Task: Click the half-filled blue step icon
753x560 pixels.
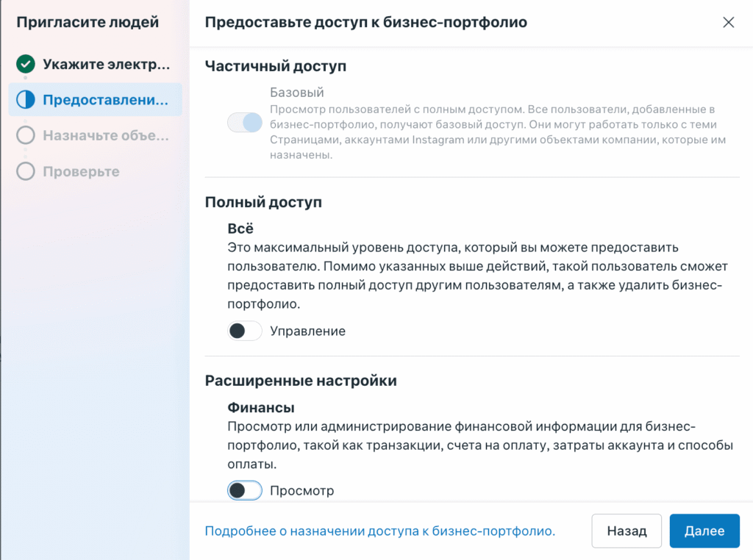Action: pyautogui.click(x=26, y=100)
